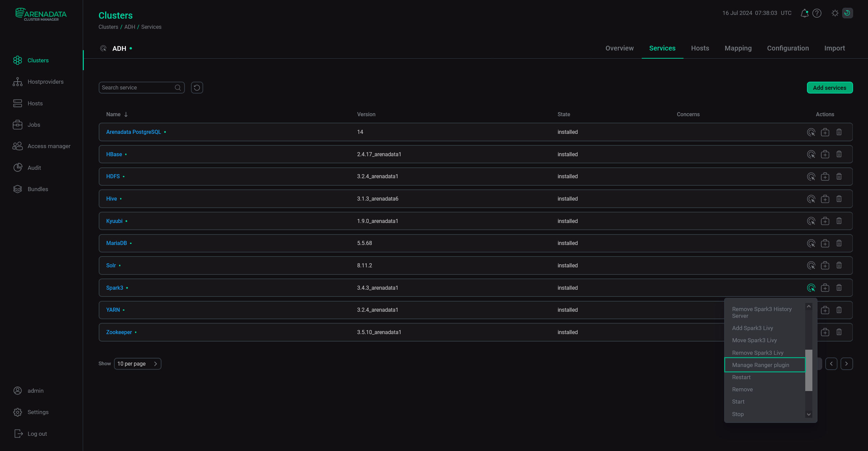Screen dimensions: 868x451
Task: Open actions menu for Kyuubi service
Action: (x=811, y=221)
